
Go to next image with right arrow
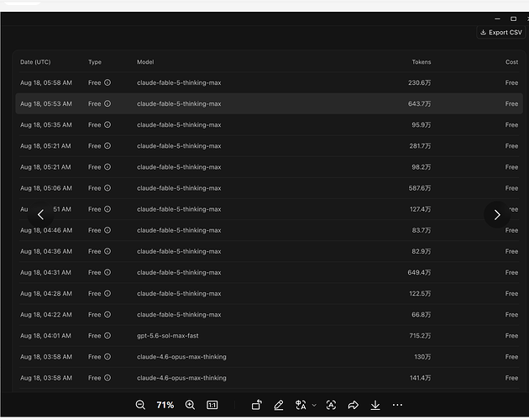tap(497, 215)
